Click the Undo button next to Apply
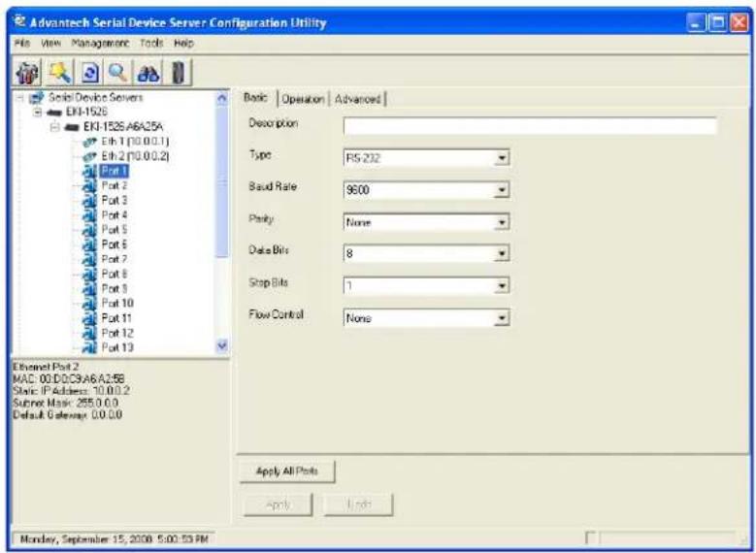Viewport: 756px width, 553px height. [359, 504]
